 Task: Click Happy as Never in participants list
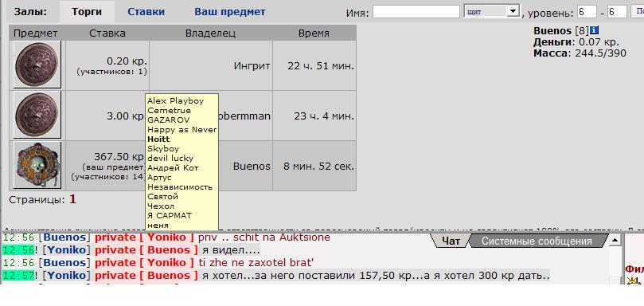(182, 130)
